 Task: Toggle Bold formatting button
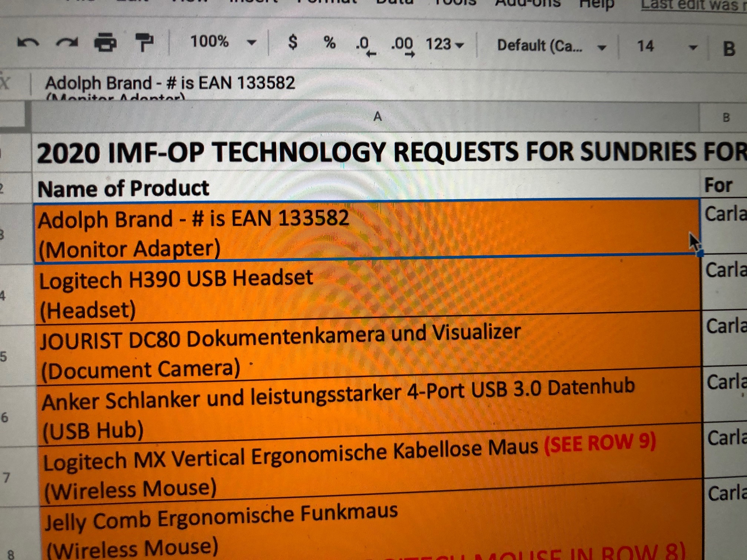729,49
